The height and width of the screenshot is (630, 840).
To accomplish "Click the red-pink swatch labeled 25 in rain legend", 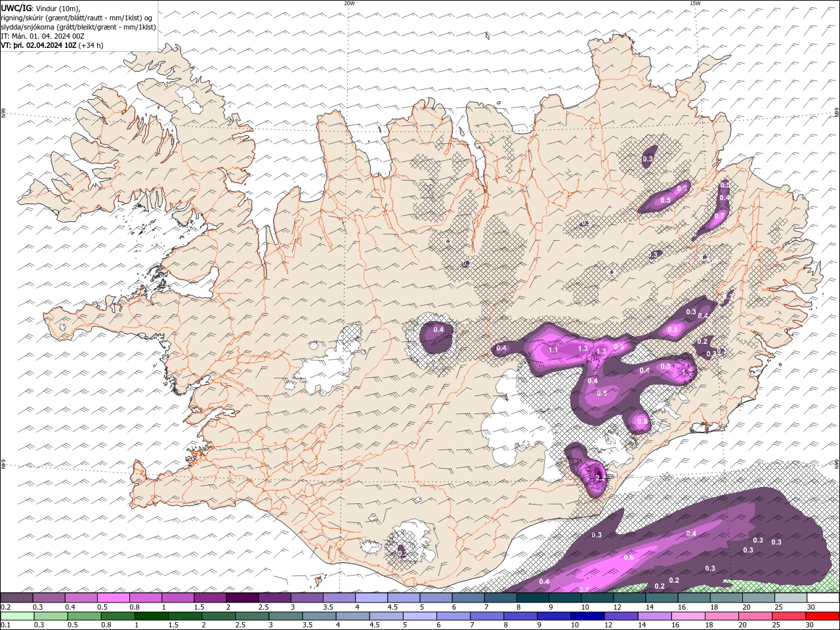I will (788, 616).
